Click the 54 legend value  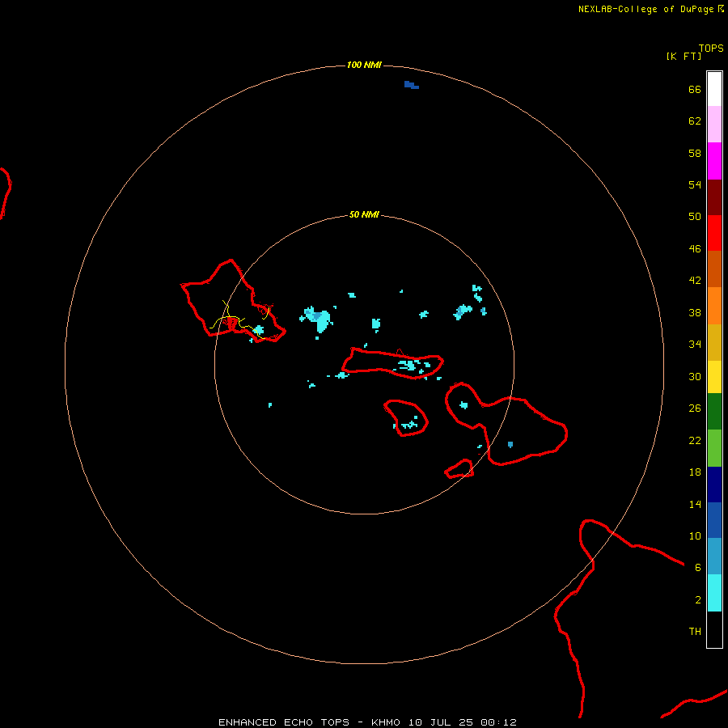coord(695,184)
